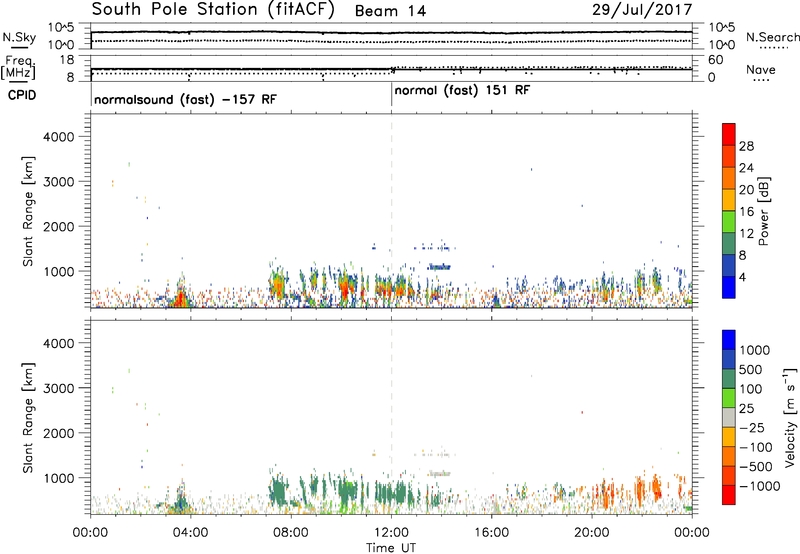Select the CPID row label
800x554 pixels.
[22, 95]
